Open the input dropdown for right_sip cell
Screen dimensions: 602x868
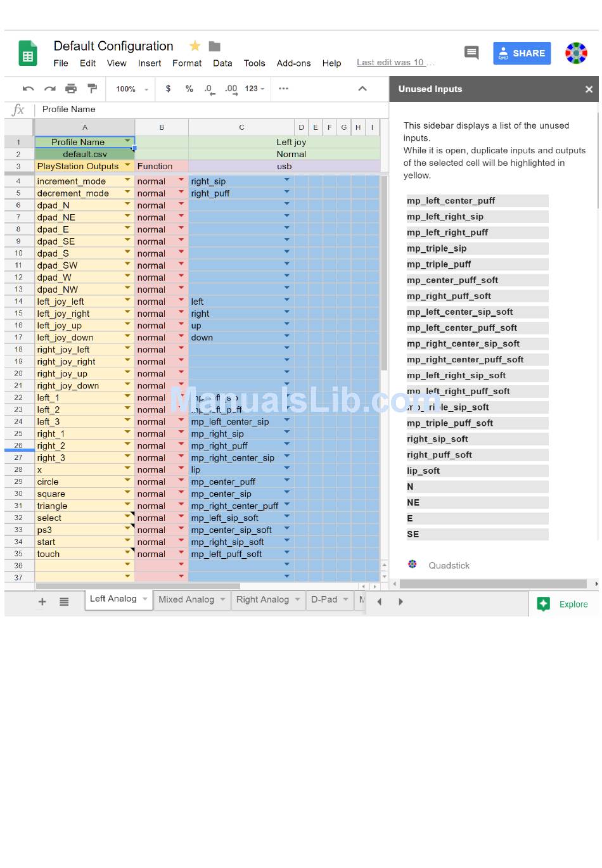click(x=287, y=180)
